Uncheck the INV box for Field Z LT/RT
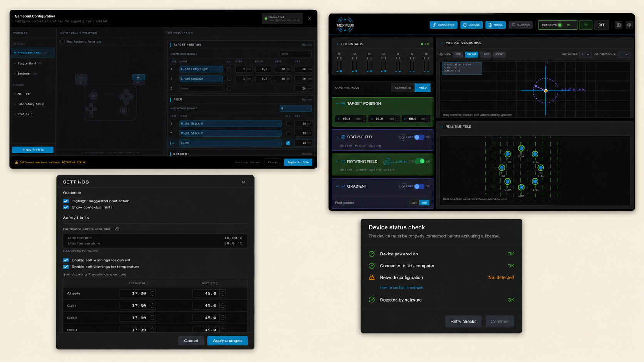Viewport: 644px width, 362px height. 288,143
